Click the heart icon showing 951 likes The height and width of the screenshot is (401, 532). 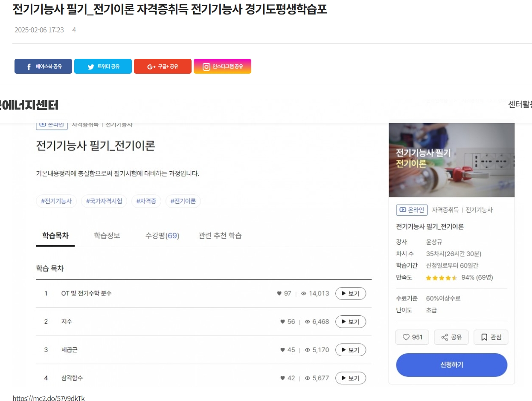406,337
